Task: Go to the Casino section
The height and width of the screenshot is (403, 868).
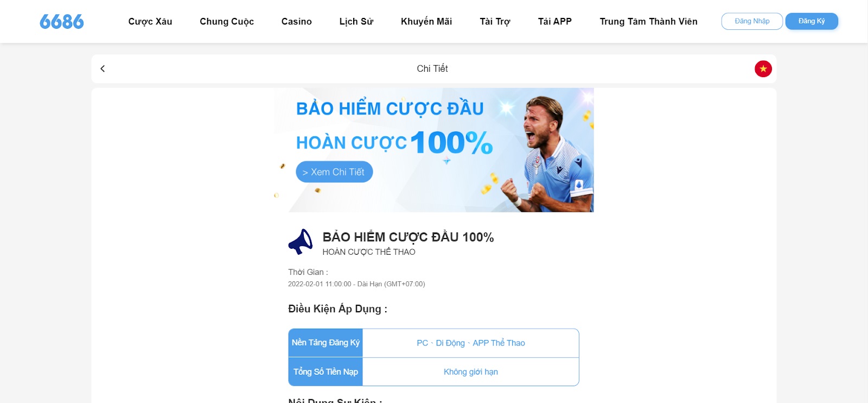Action: pyautogui.click(x=297, y=22)
